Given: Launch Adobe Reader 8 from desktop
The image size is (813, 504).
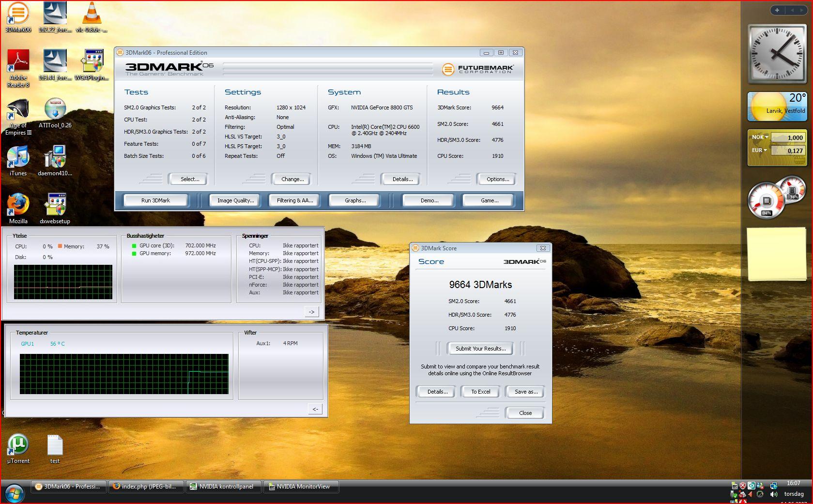Looking at the screenshot, I should coord(18,68).
